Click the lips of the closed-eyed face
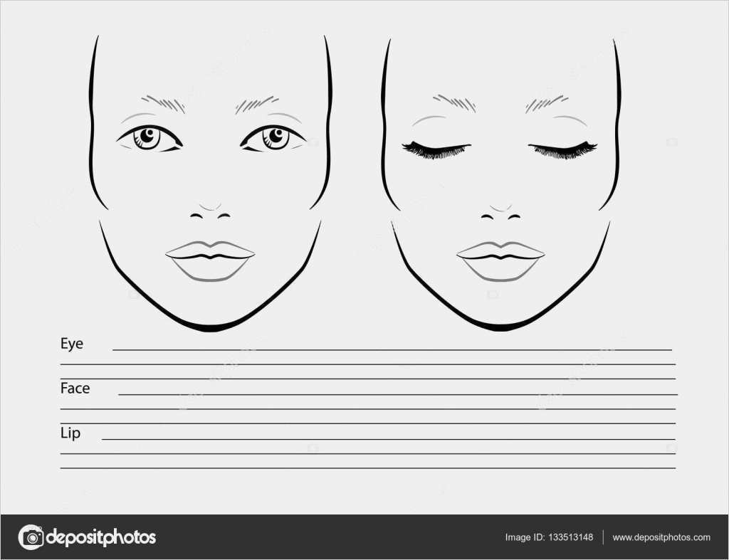This screenshot has width=729, height=560. [x=500, y=260]
